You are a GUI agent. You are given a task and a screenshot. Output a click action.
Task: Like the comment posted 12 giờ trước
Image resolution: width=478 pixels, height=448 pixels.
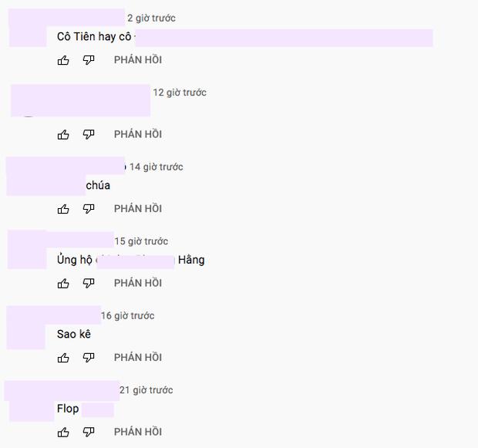pos(63,135)
